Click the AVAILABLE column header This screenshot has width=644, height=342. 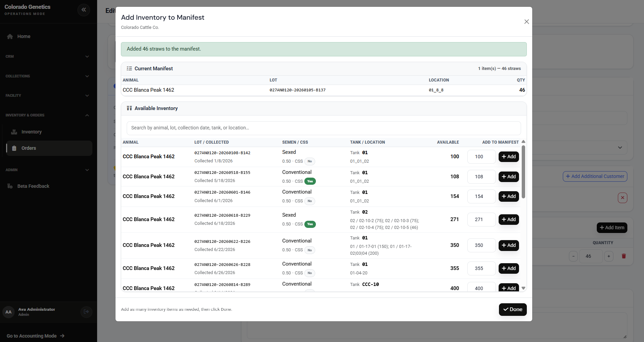(448, 142)
